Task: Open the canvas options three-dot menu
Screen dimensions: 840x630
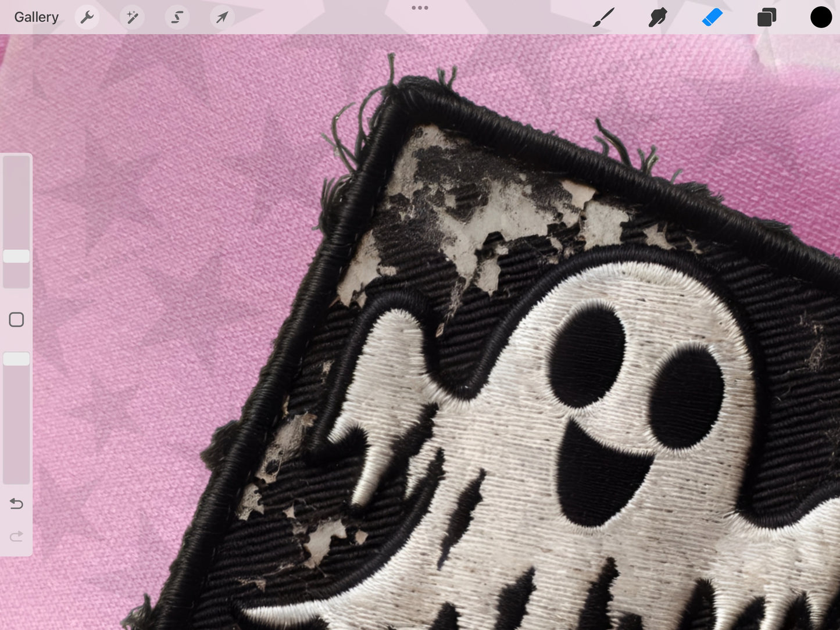Action: (420, 8)
